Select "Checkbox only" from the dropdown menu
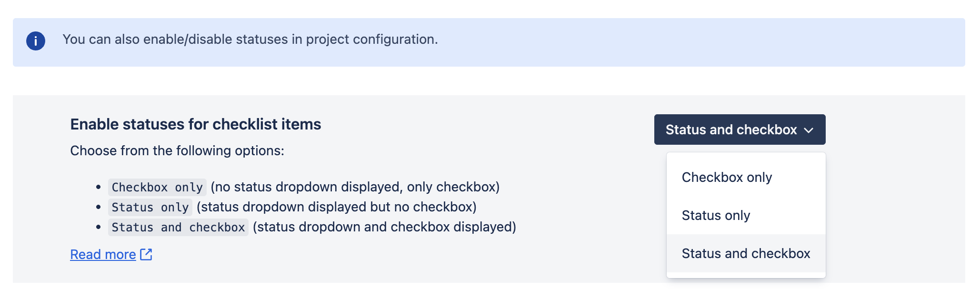Viewport: 980px width, 299px height. click(x=727, y=177)
